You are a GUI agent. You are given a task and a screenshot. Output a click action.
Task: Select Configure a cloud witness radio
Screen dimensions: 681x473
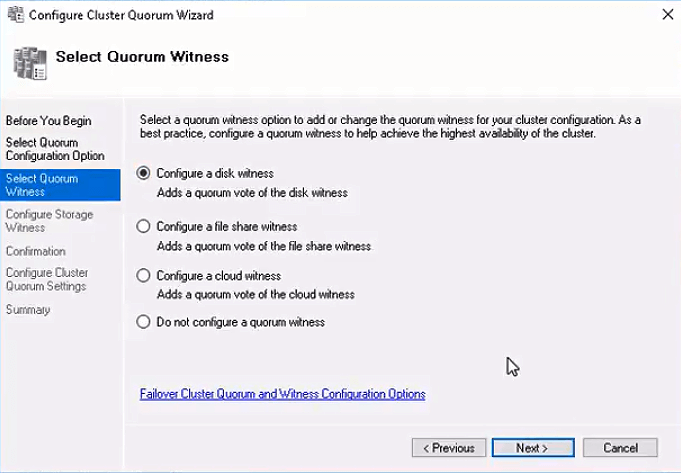(x=143, y=276)
